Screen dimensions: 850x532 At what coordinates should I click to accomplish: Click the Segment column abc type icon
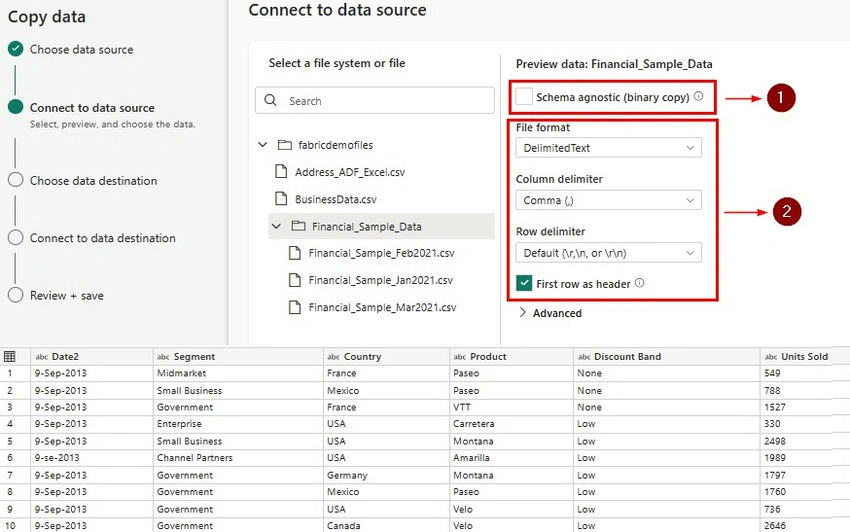(163, 357)
